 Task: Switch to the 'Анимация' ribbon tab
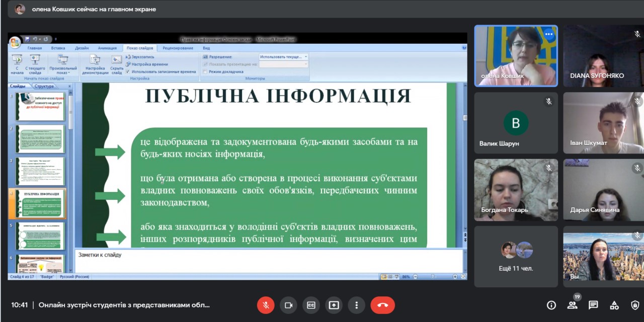tap(107, 48)
